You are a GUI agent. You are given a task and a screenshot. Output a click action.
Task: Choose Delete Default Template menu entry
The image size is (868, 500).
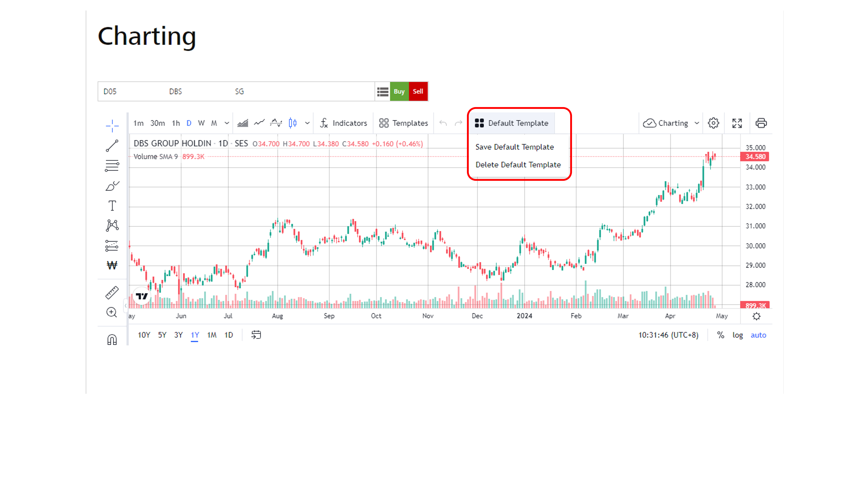518,165
